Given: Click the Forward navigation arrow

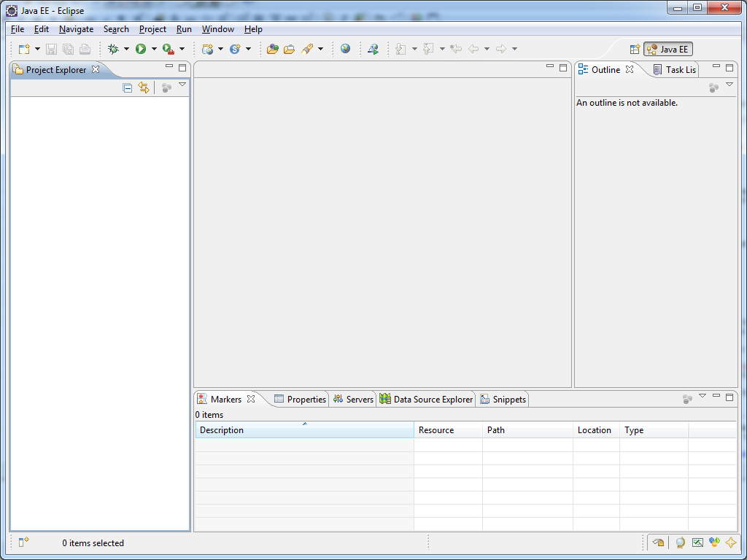Looking at the screenshot, I should coord(500,49).
